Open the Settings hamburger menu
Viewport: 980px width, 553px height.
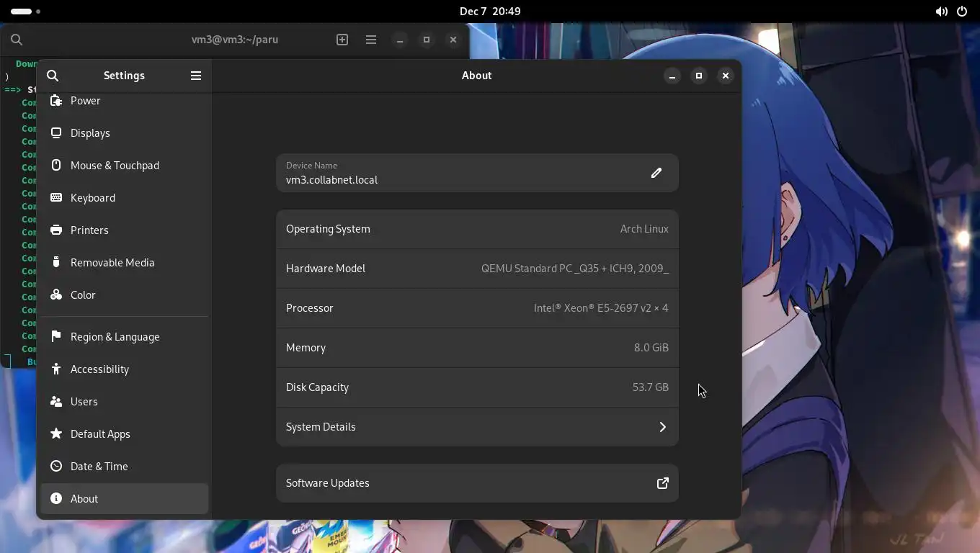(196, 76)
